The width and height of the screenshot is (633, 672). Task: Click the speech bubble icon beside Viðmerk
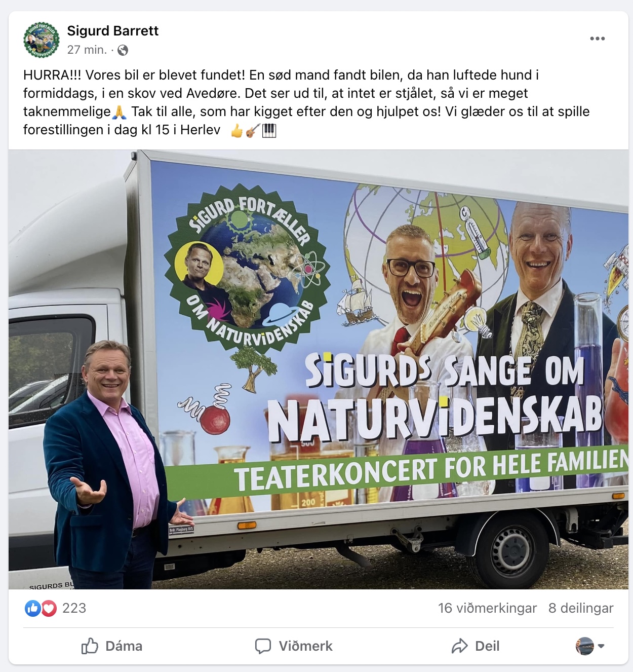click(x=263, y=646)
